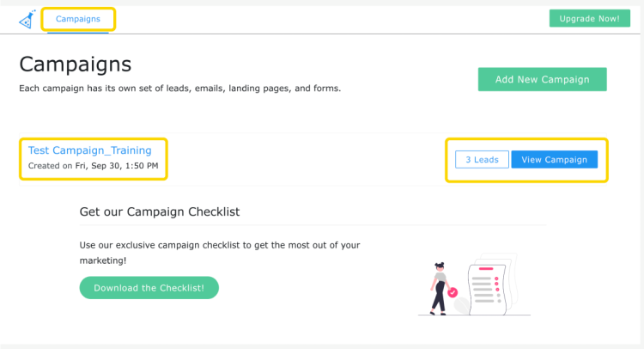Image resolution: width=644 pixels, height=349 pixels.
Task: Click the Upgrade Now! button
Action: pyautogui.click(x=589, y=19)
